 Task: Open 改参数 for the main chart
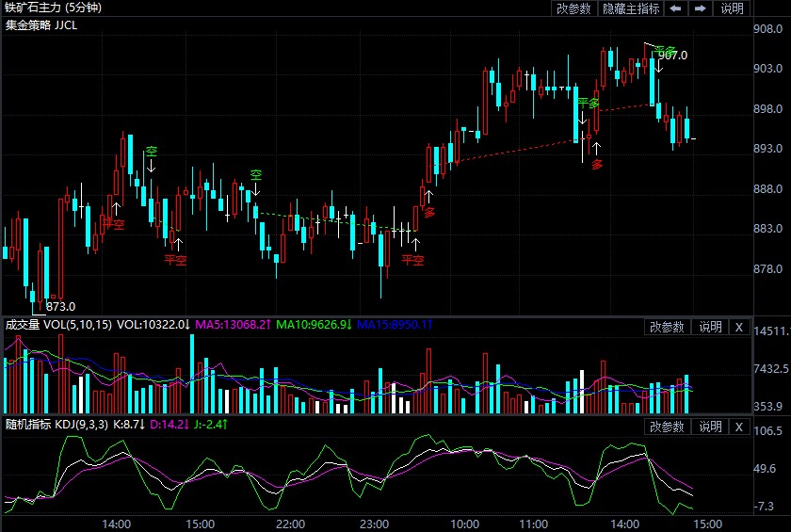point(573,8)
